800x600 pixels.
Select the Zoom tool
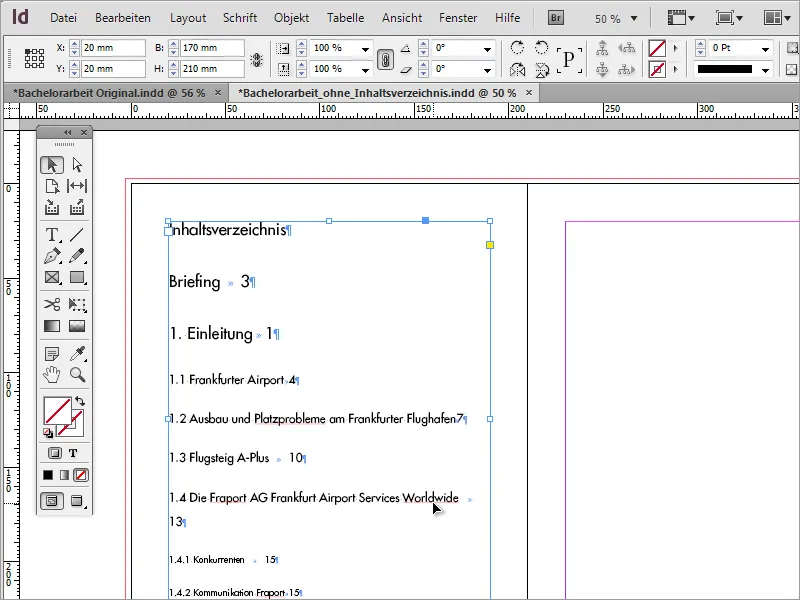77,374
